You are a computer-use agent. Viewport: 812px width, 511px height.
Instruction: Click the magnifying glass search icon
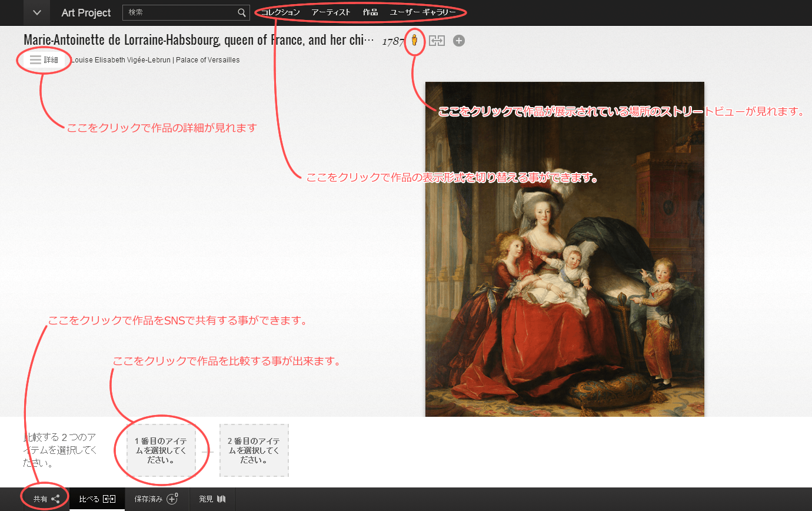click(242, 12)
